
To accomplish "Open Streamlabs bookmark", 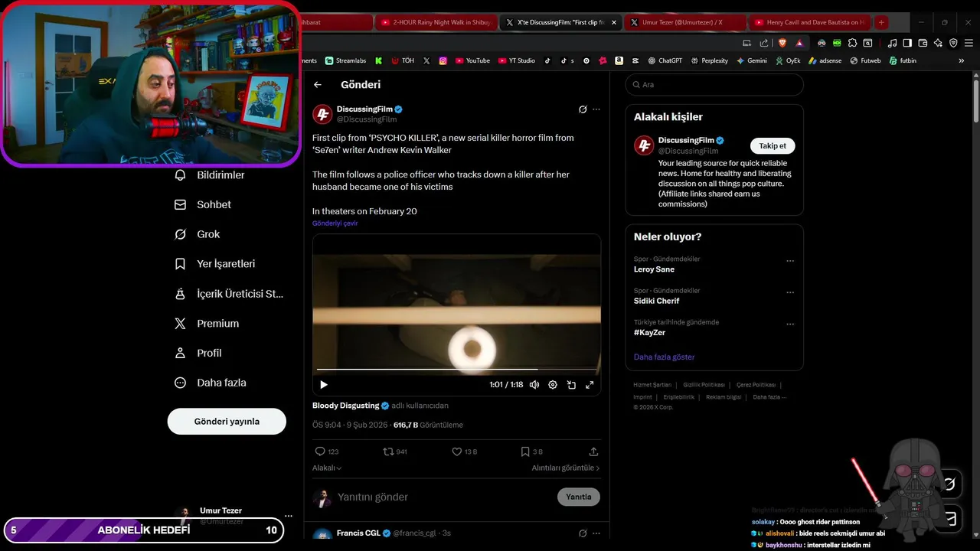I will click(345, 60).
